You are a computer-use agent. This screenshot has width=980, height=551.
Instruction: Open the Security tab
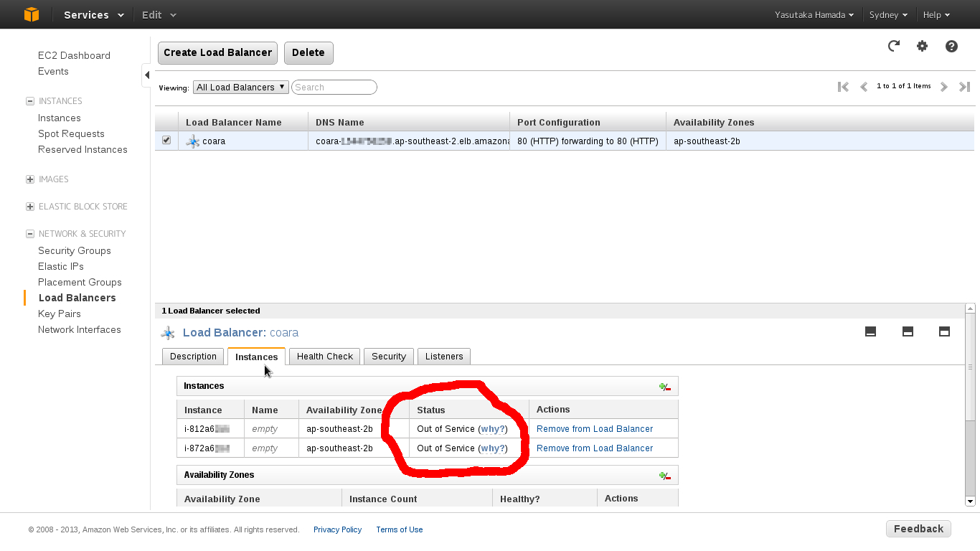389,357
